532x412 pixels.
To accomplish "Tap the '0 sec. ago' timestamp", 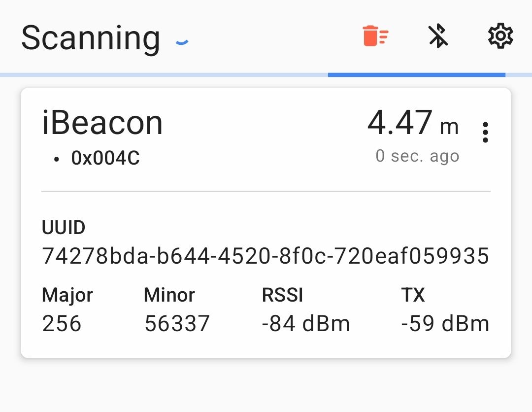I will click(417, 156).
